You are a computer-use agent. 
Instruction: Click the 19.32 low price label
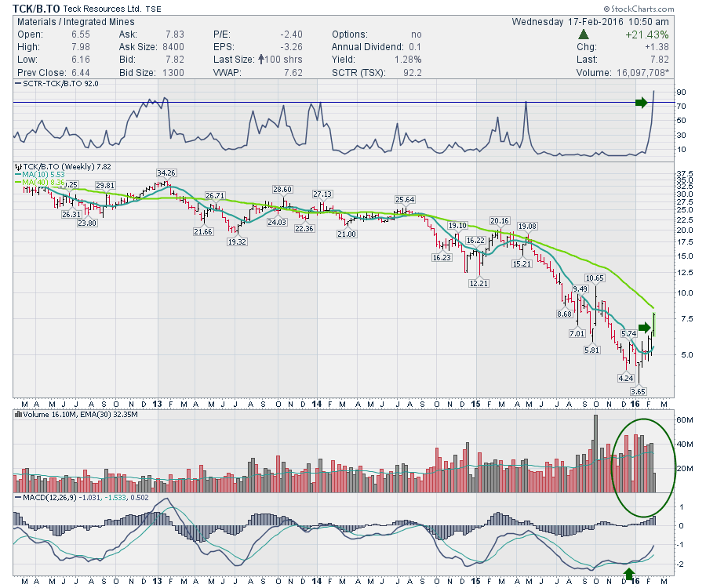pos(237,241)
